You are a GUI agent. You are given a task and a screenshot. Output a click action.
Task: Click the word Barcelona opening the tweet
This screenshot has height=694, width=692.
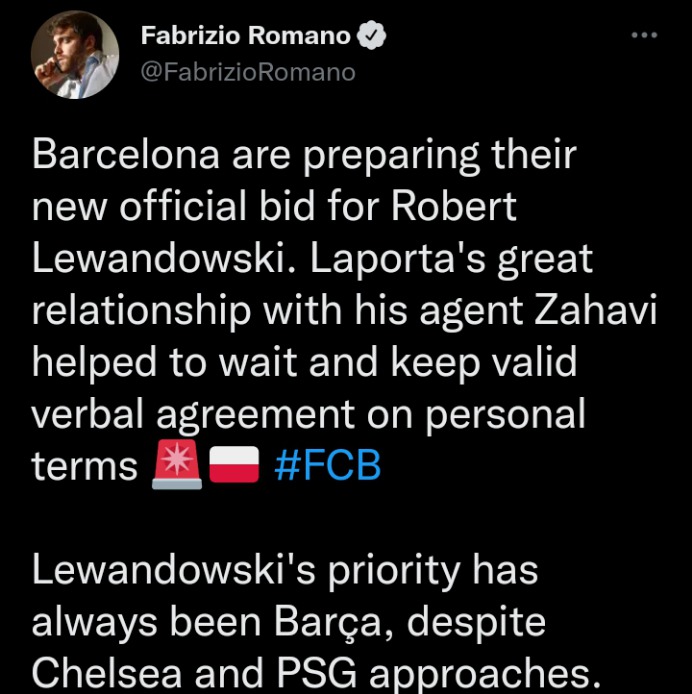coord(126,155)
